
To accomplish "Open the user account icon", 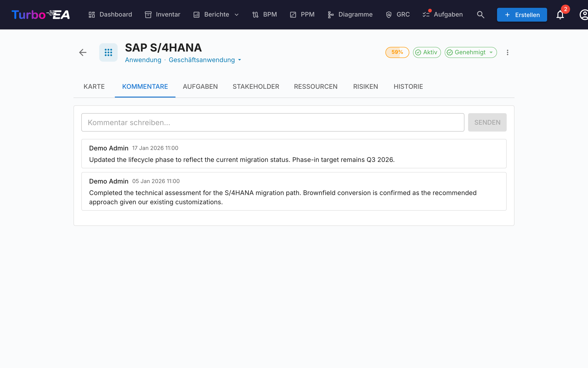I will pyautogui.click(x=584, y=14).
